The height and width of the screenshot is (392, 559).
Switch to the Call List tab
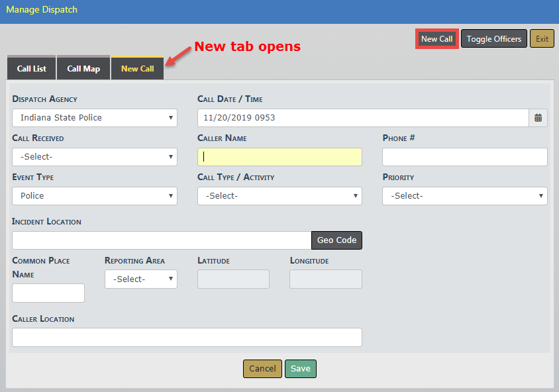coord(32,69)
